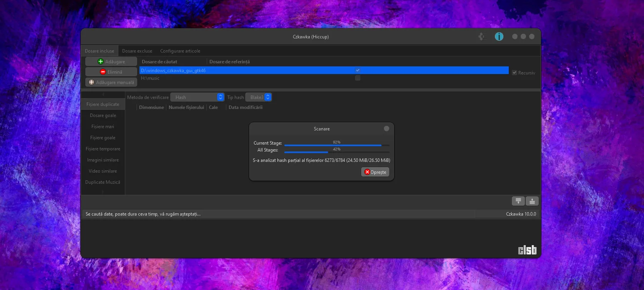
Task: Click the upper-panel toggle icon above Czkawka 10.0.0
Action: 518,201
